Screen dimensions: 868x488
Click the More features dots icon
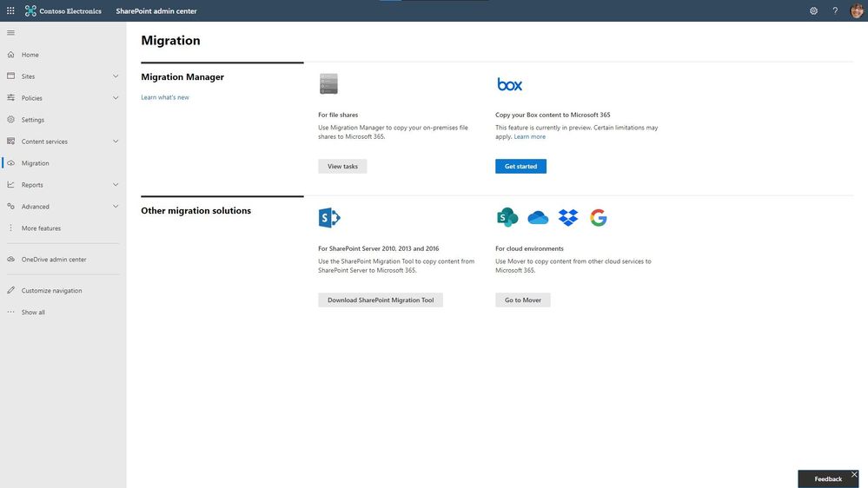click(10, 228)
